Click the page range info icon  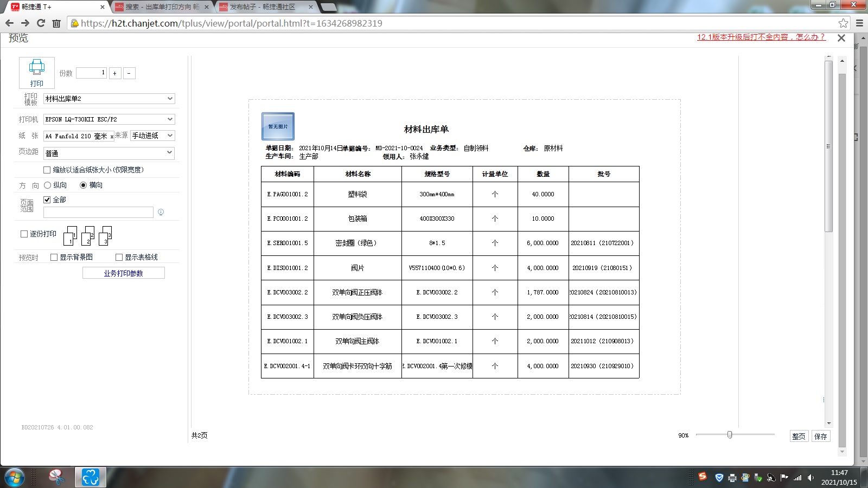point(161,212)
